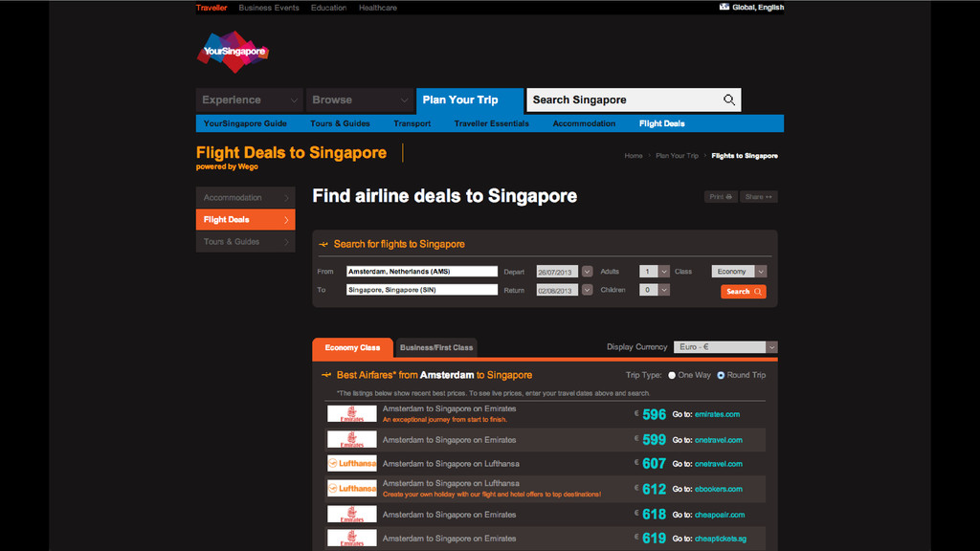Viewport: 980px width, 551px height.
Task: Open the Transport menu item
Action: 412,123
